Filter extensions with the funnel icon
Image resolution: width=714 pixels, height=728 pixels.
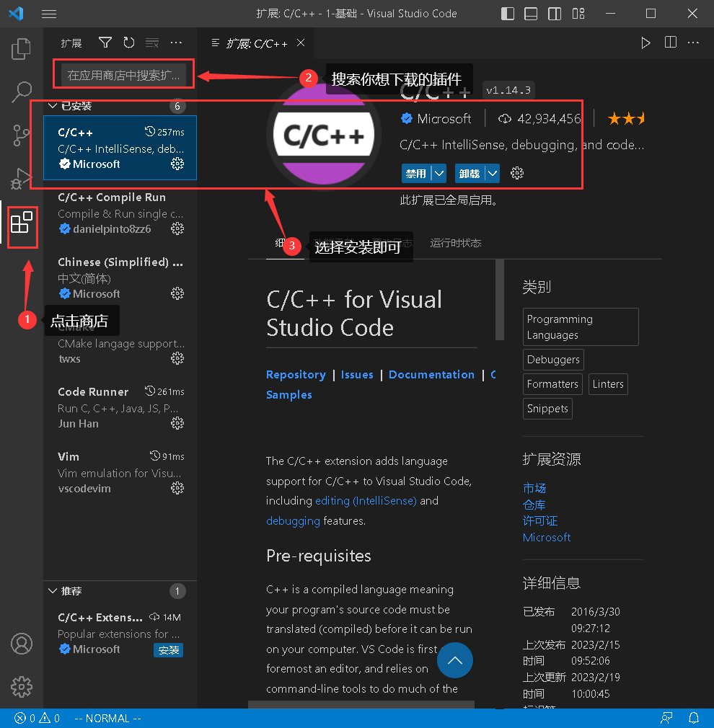point(105,43)
